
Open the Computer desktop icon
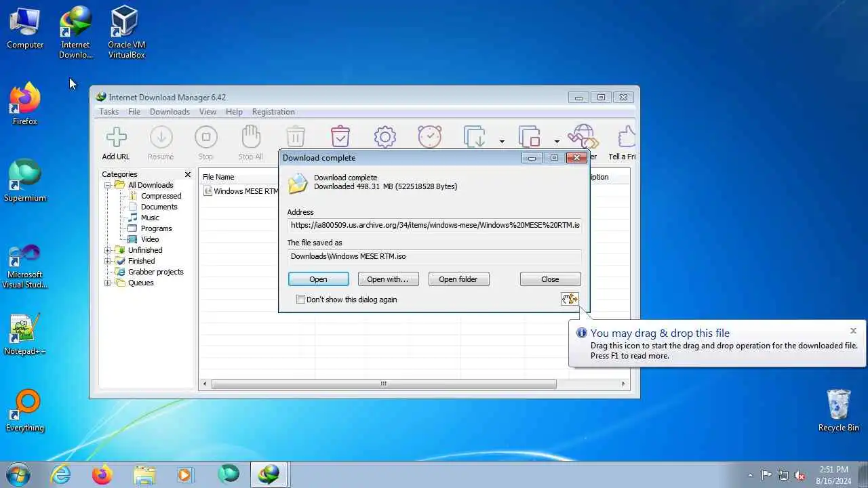pos(25,28)
